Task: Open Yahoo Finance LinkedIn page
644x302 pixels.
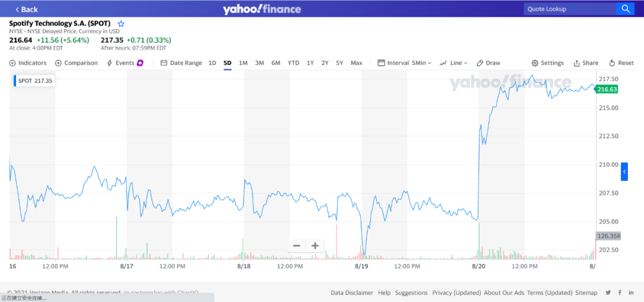Action: tap(631, 292)
